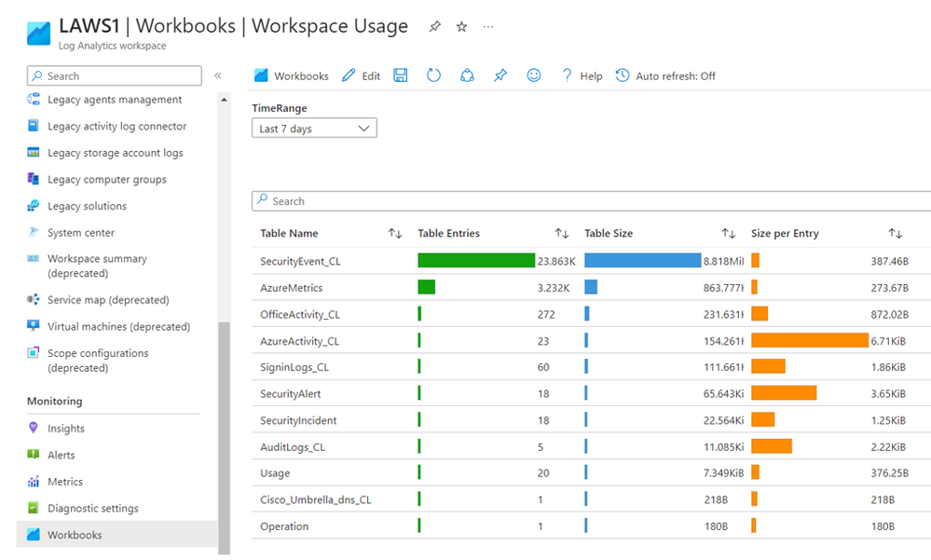The height and width of the screenshot is (560, 931).
Task: Collapse the left sidebar using the chevrons
Action: [218, 75]
